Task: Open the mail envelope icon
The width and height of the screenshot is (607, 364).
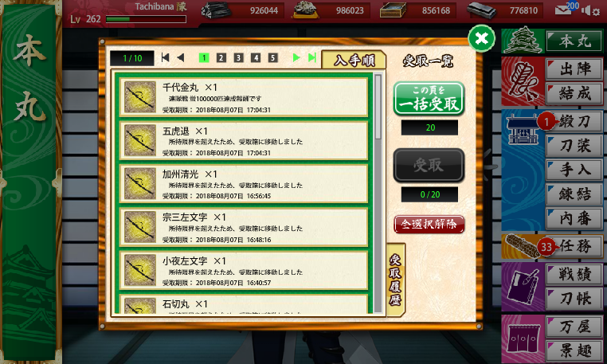Action: coord(562,10)
